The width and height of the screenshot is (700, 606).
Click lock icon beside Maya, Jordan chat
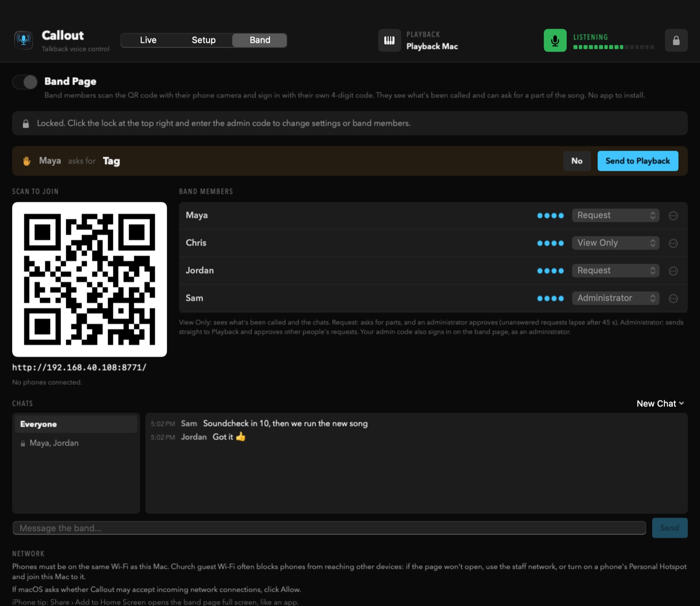pyautogui.click(x=23, y=444)
